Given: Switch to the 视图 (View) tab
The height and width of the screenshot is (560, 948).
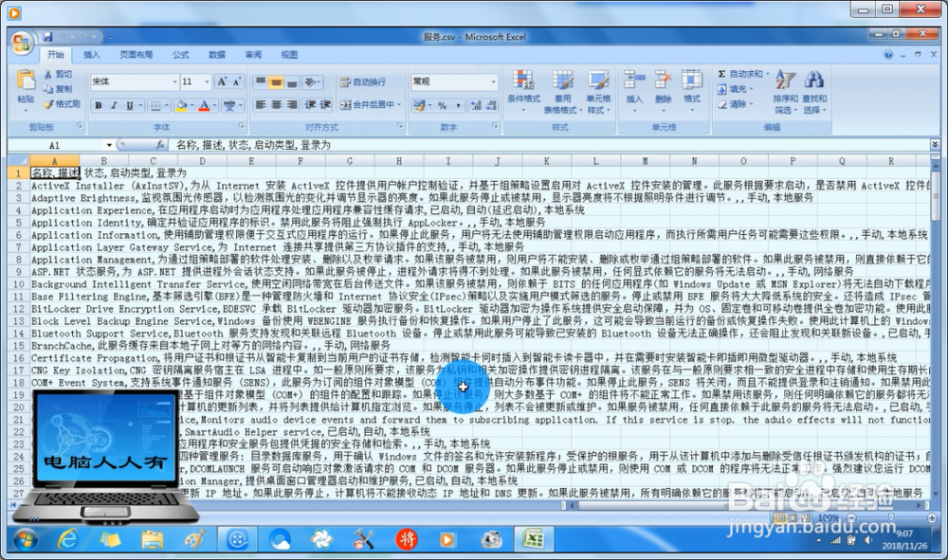Looking at the screenshot, I should tap(289, 54).
